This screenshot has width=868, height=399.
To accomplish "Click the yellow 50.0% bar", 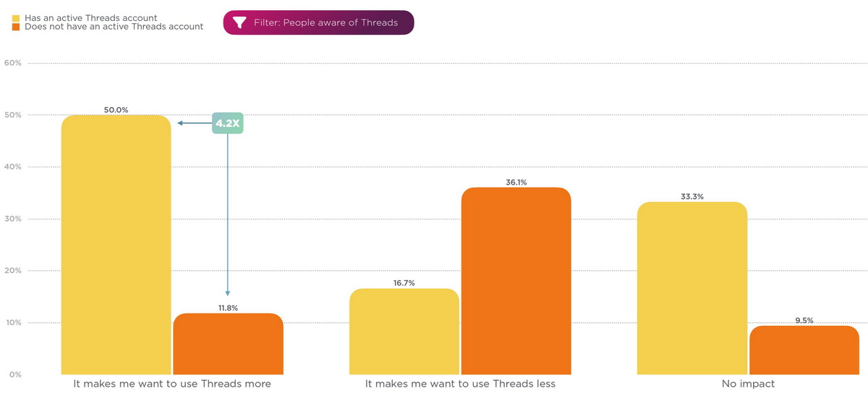I will coord(116,246).
